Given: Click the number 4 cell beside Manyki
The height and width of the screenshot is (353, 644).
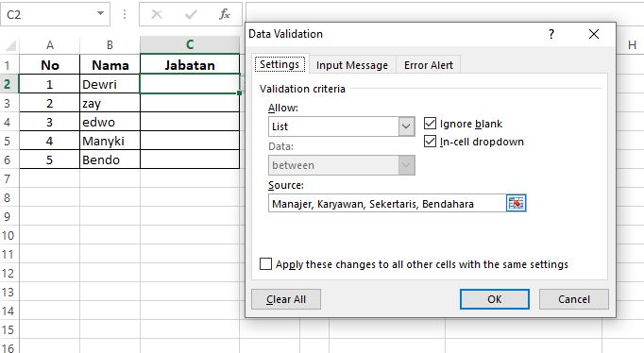Looking at the screenshot, I should click(x=50, y=141).
